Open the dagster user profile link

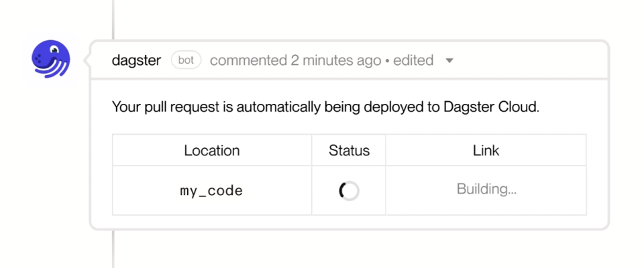[136, 60]
